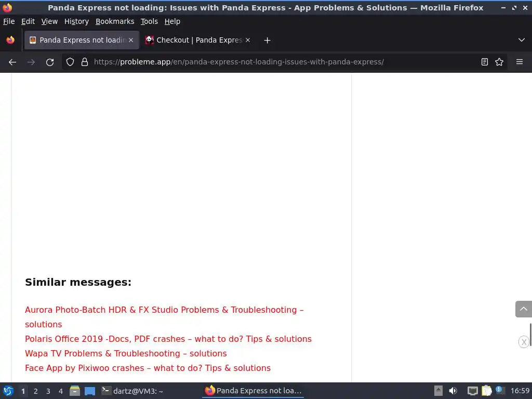The height and width of the screenshot is (399, 532).
Task: Click the forward navigation arrow
Action: 31,62
